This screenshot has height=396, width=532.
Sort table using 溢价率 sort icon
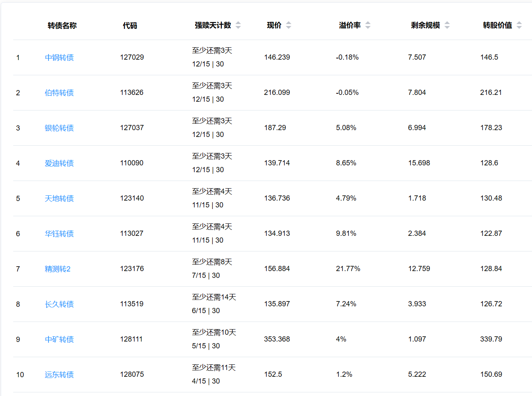368,25
